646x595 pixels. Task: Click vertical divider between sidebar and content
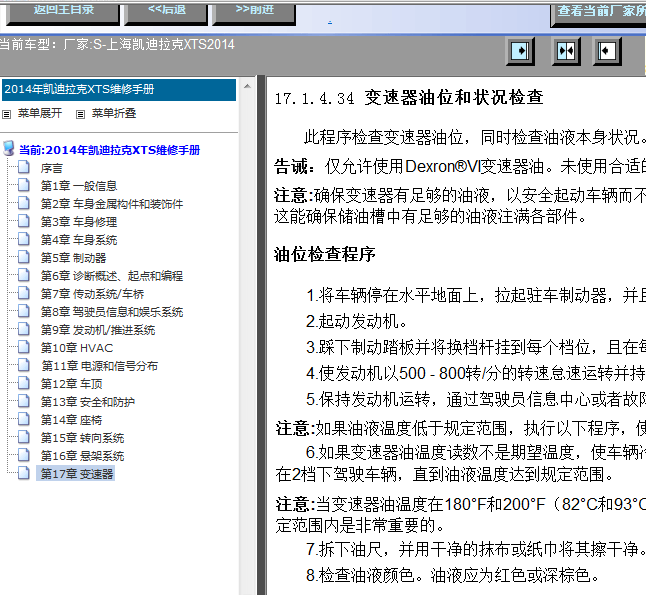[261, 335]
